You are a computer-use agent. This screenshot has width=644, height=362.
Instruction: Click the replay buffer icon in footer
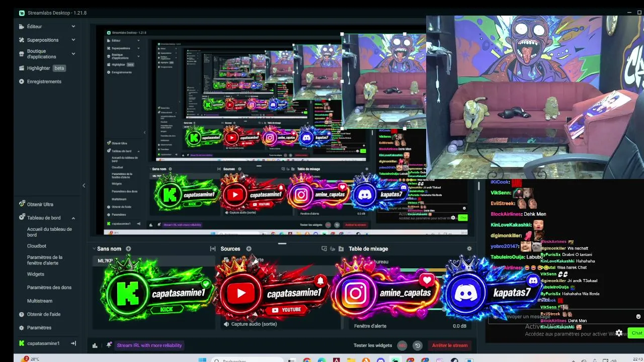[417, 345]
